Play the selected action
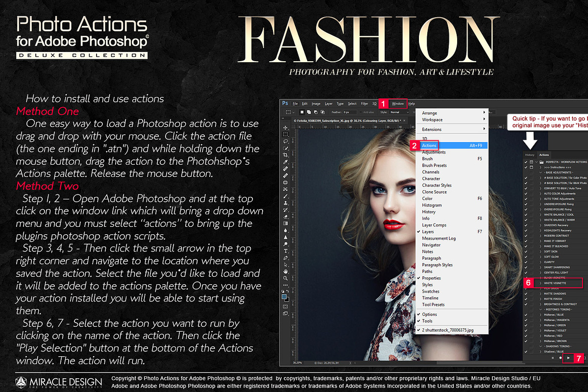Viewport: 588px width, 392px height. coord(568,358)
